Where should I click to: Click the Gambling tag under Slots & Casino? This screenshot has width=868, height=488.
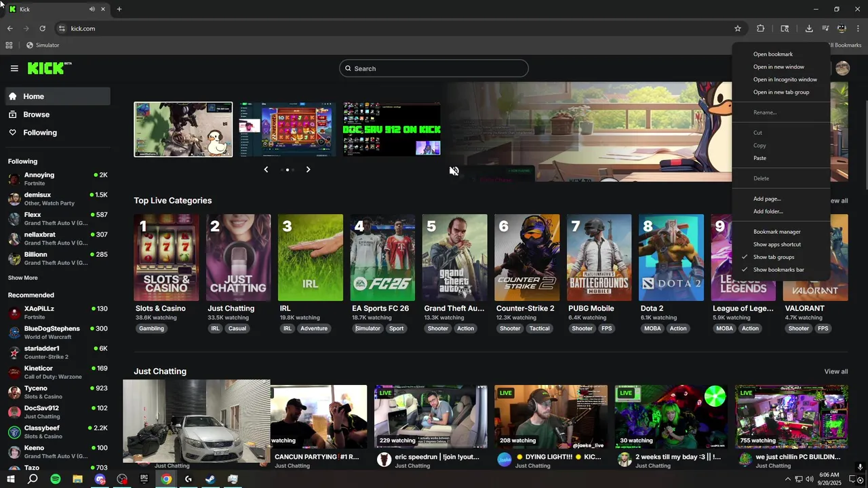(x=151, y=329)
